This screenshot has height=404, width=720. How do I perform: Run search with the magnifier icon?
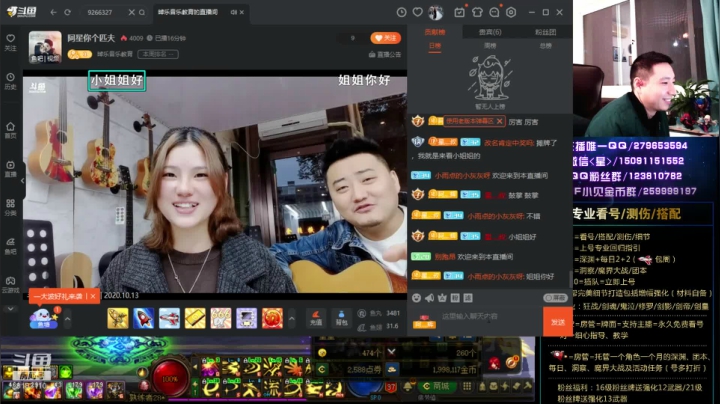[142, 12]
